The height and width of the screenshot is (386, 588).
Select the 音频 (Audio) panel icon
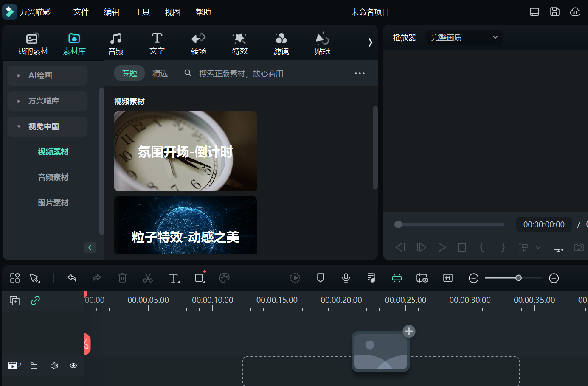116,42
